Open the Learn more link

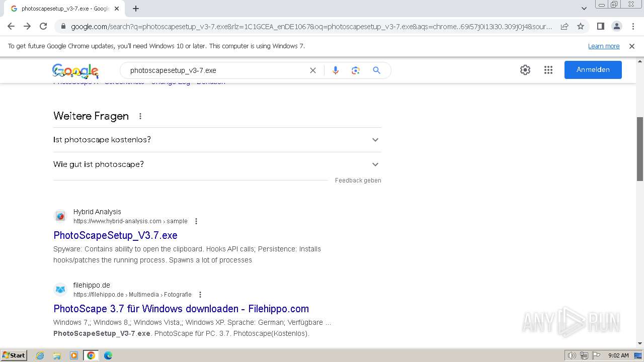pos(604,46)
